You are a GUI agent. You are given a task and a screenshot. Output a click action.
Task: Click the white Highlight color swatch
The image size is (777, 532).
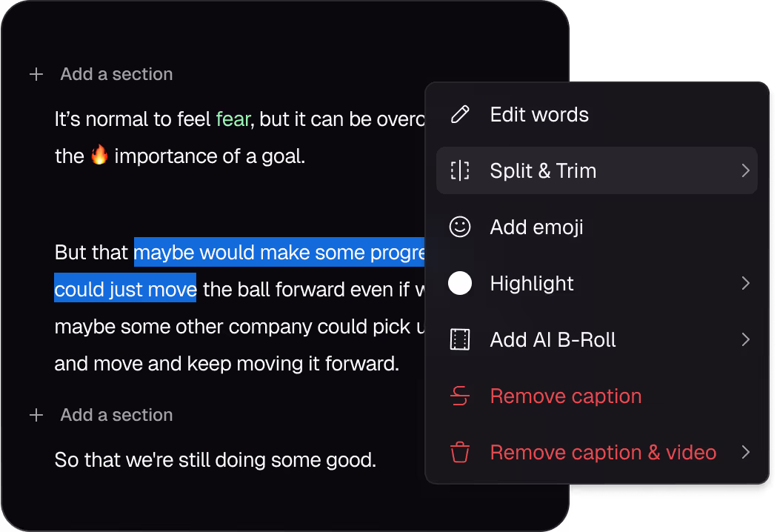click(x=460, y=283)
